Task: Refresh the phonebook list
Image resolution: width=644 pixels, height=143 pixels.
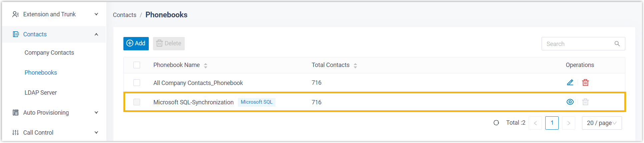Action: click(x=496, y=123)
